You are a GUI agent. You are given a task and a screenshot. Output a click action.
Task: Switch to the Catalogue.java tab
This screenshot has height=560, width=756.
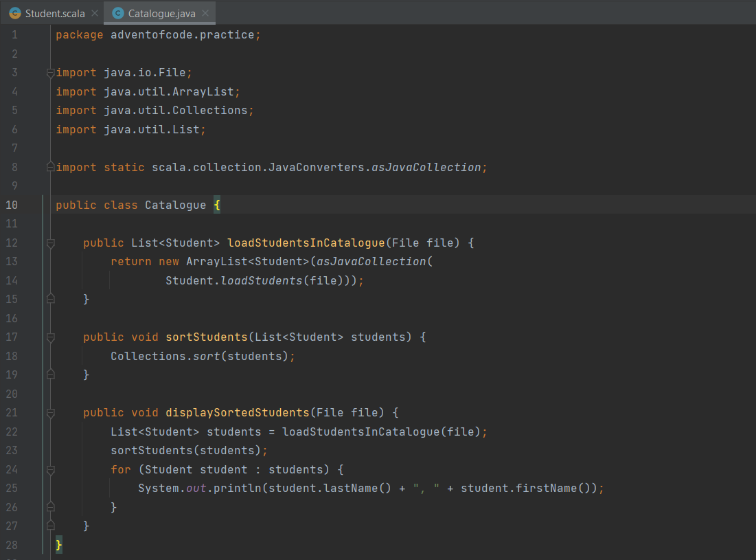[161, 14]
